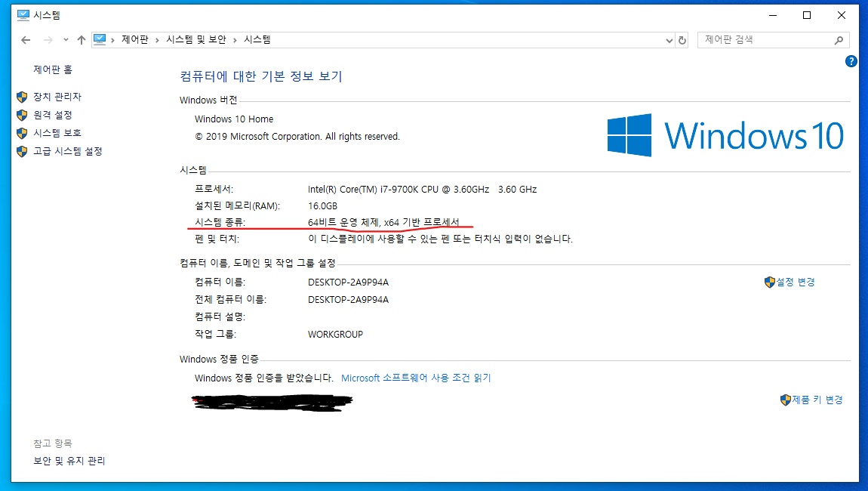Maximize the 시스템 window
868x491 pixels.
[x=807, y=16]
